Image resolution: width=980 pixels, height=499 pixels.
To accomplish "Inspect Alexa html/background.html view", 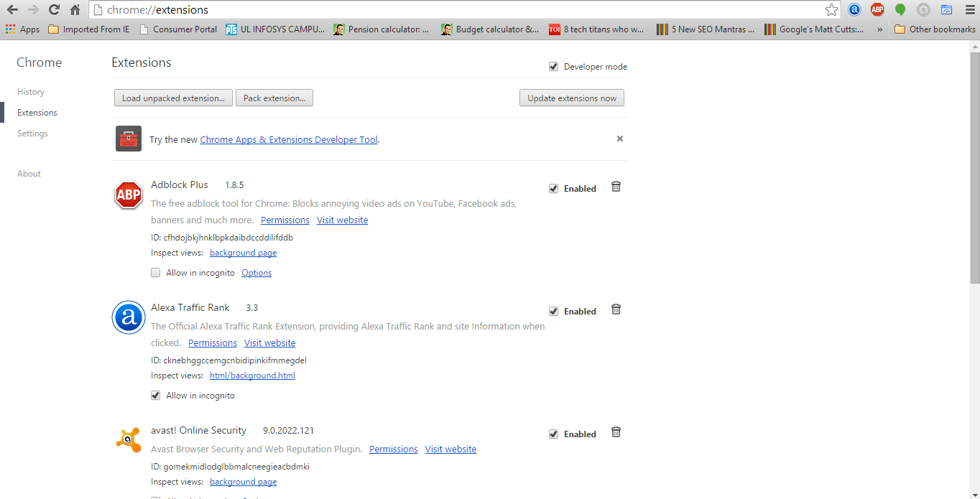I will point(252,376).
